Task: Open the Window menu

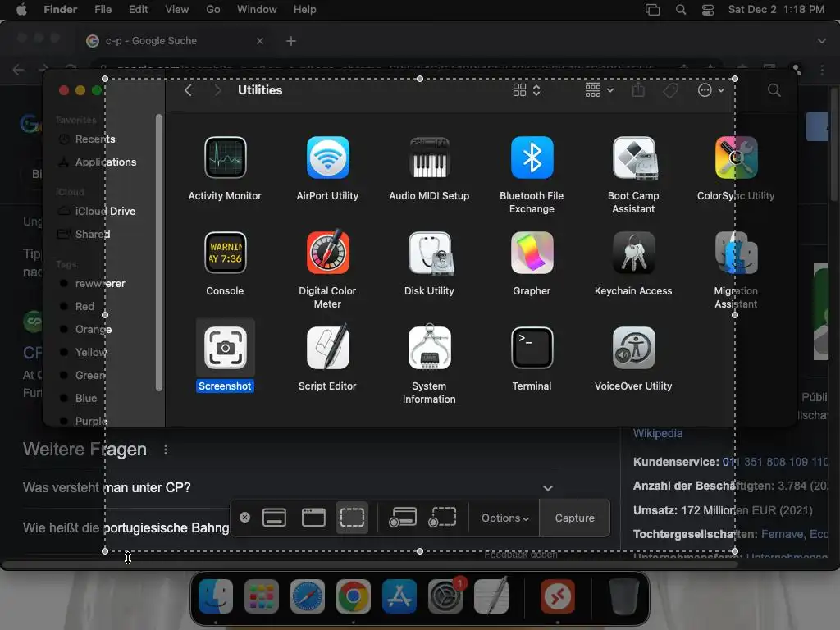Action: click(x=257, y=10)
